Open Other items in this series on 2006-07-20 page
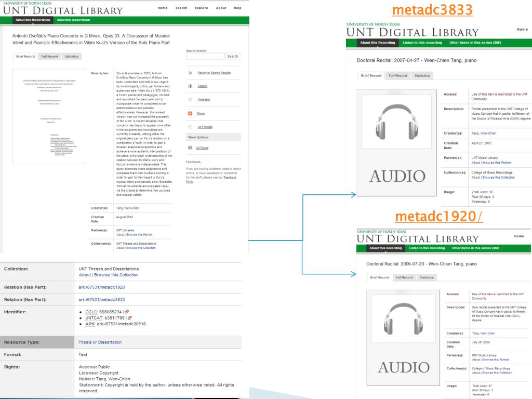 tap(475, 248)
